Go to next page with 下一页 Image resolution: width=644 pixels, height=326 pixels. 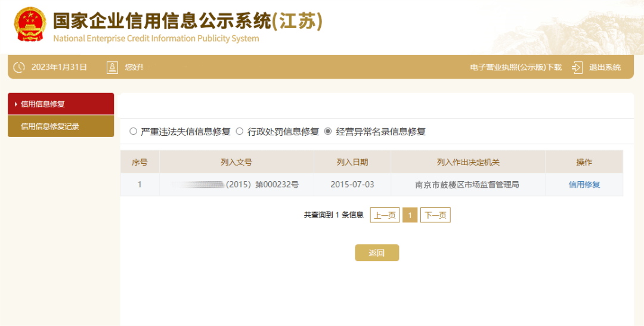(435, 215)
